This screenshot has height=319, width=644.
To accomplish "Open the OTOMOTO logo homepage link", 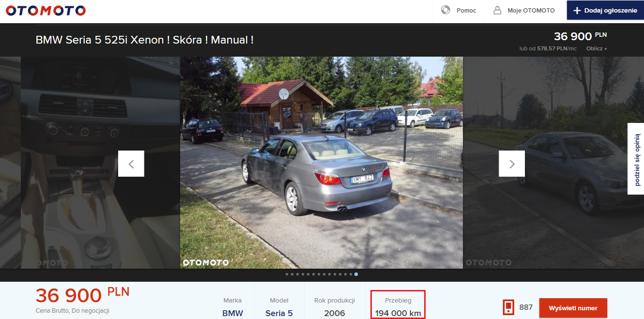I will click(46, 10).
